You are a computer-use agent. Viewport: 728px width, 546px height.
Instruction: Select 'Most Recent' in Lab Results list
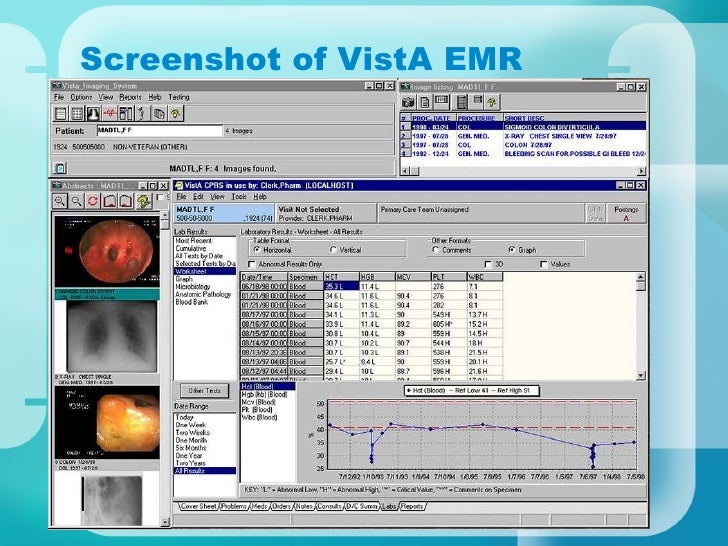[x=194, y=240]
